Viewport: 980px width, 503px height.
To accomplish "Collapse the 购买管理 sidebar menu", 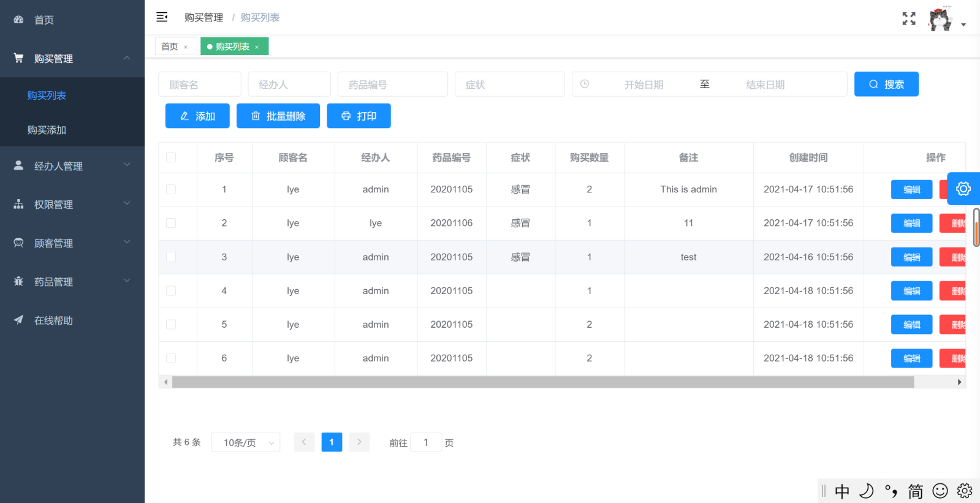I will [72, 58].
